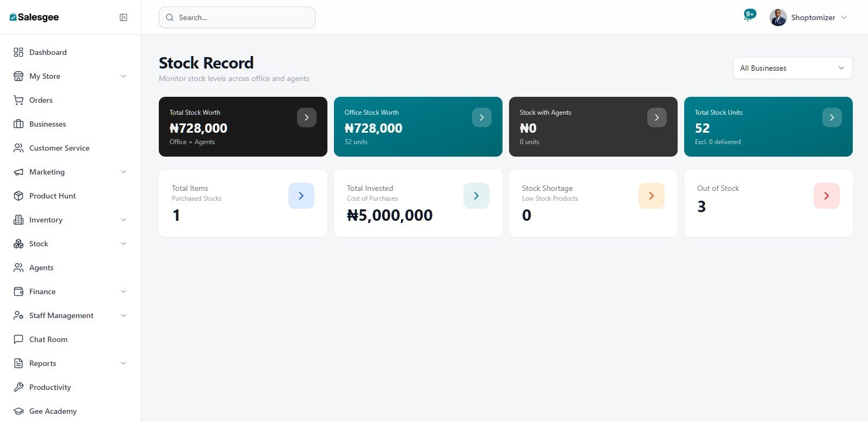Open Stock Shortage orange arrow icon
The image size is (868, 422).
[x=652, y=196]
